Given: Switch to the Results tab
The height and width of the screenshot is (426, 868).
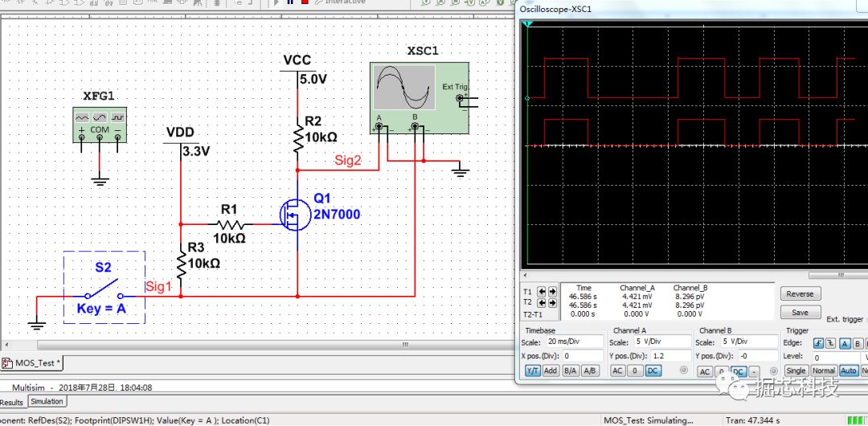Looking at the screenshot, I should click(x=11, y=402).
